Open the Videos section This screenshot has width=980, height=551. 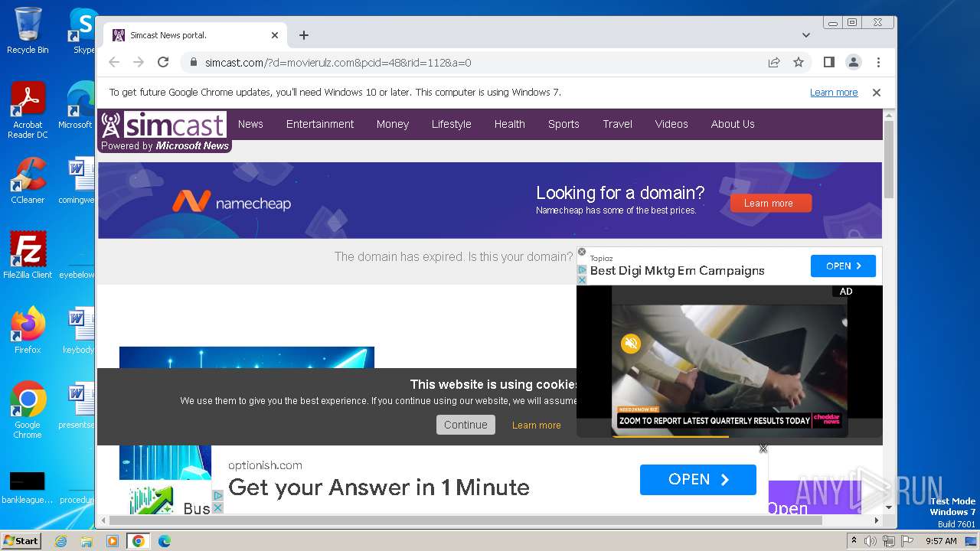point(671,124)
